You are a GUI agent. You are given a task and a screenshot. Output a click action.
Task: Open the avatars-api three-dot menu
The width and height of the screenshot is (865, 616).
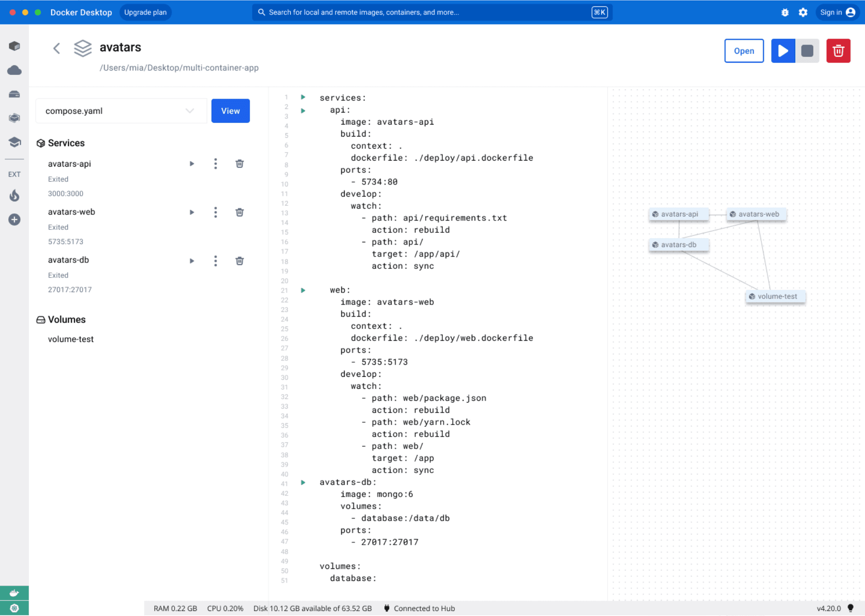tap(215, 164)
